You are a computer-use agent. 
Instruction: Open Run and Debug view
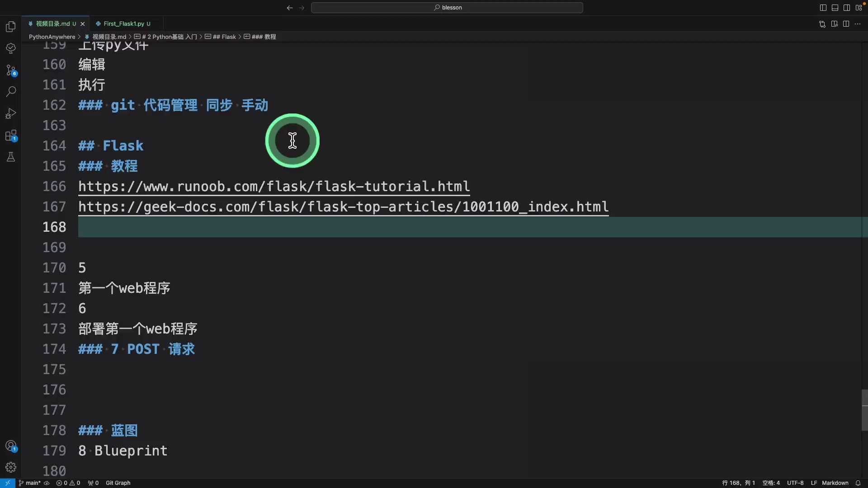(11, 113)
